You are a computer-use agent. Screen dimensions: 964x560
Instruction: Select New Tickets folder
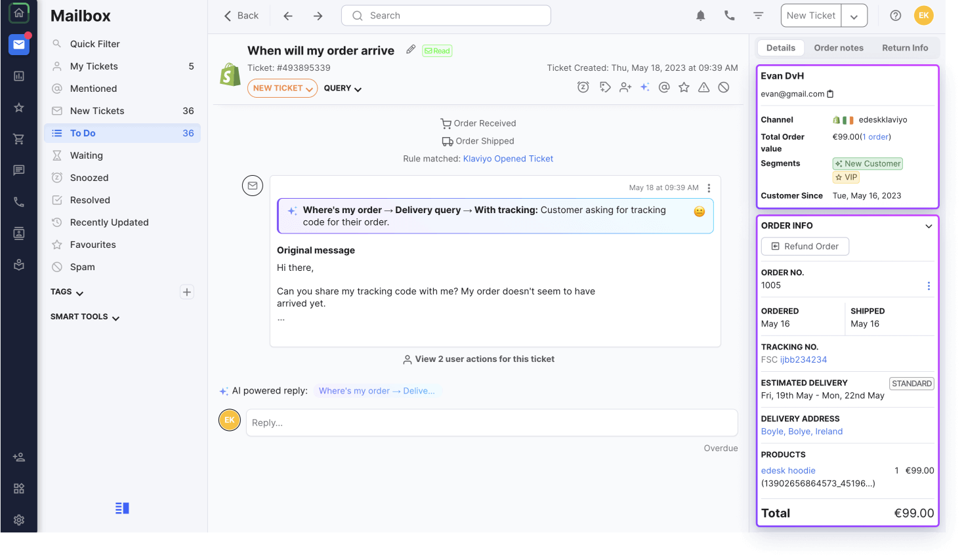(122, 111)
